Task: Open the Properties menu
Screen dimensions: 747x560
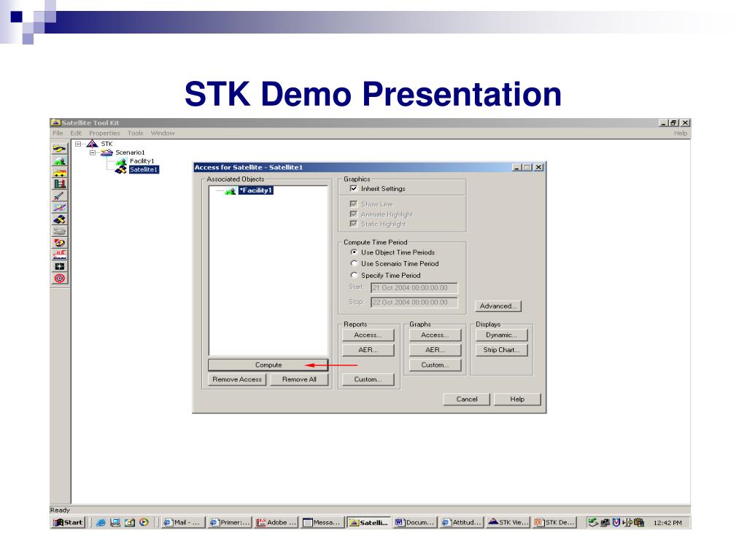Action: [x=104, y=133]
